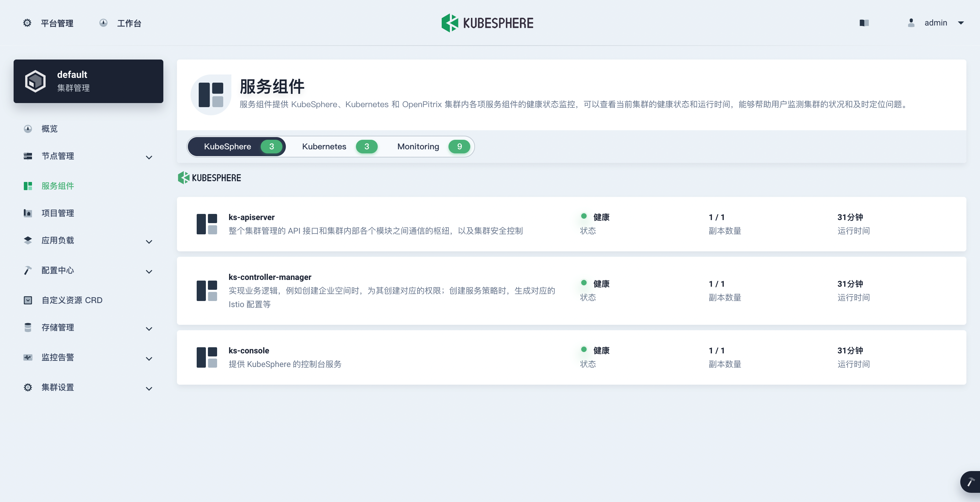This screenshot has height=502, width=980.
Task: Click the Kubernetes tab count badge 3
Action: pos(366,146)
